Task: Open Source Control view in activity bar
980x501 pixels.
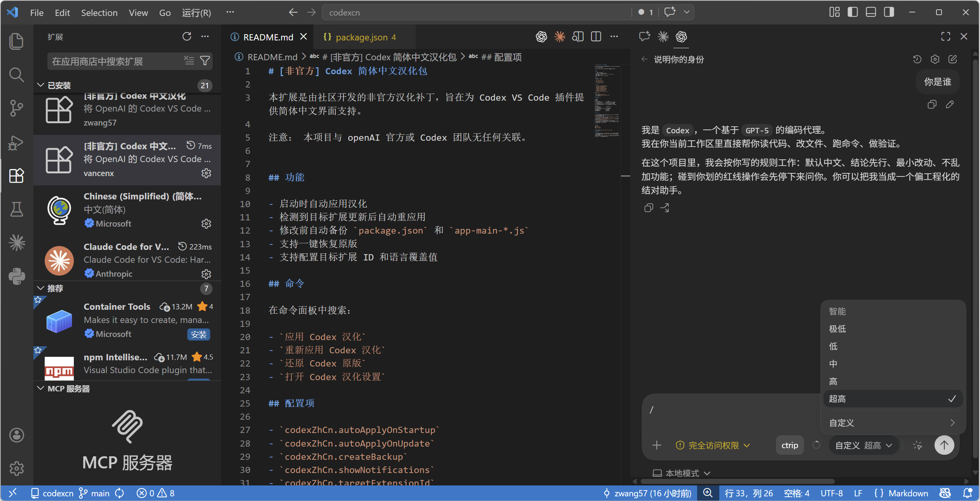Action: (16, 108)
